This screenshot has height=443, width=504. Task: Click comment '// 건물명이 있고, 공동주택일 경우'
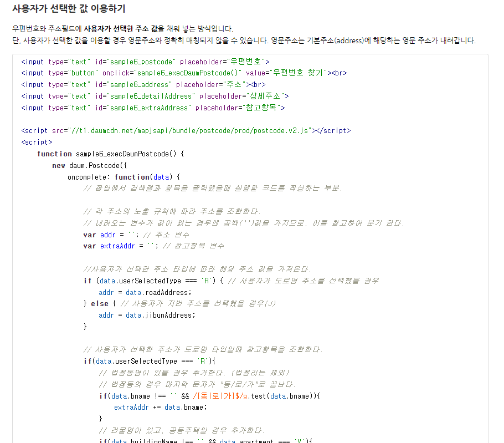[182, 430]
